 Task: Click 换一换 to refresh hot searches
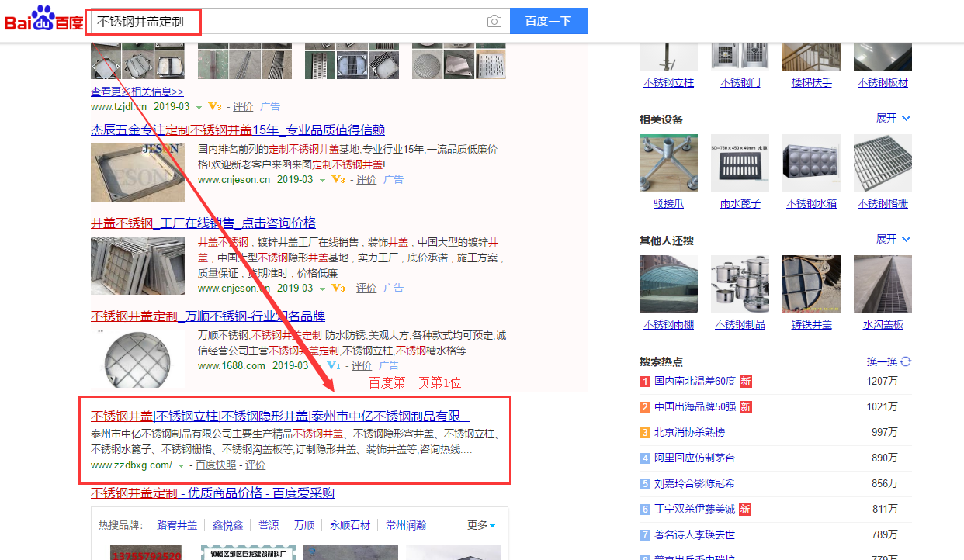point(882,361)
